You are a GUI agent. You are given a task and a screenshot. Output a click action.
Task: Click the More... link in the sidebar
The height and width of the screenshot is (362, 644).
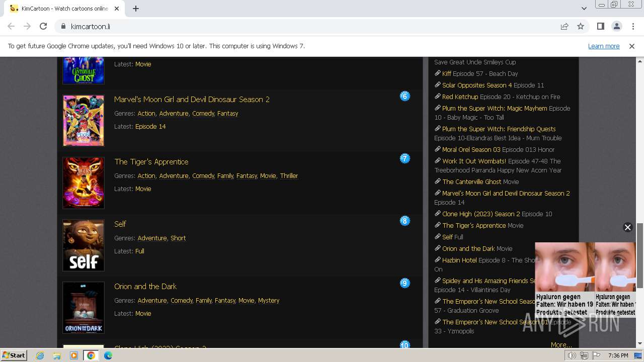pos(561,344)
